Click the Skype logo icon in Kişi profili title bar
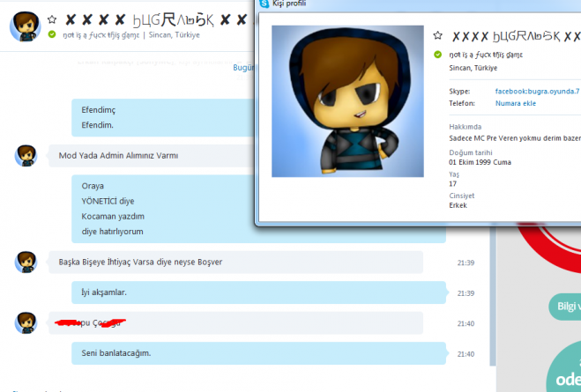 click(x=264, y=4)
